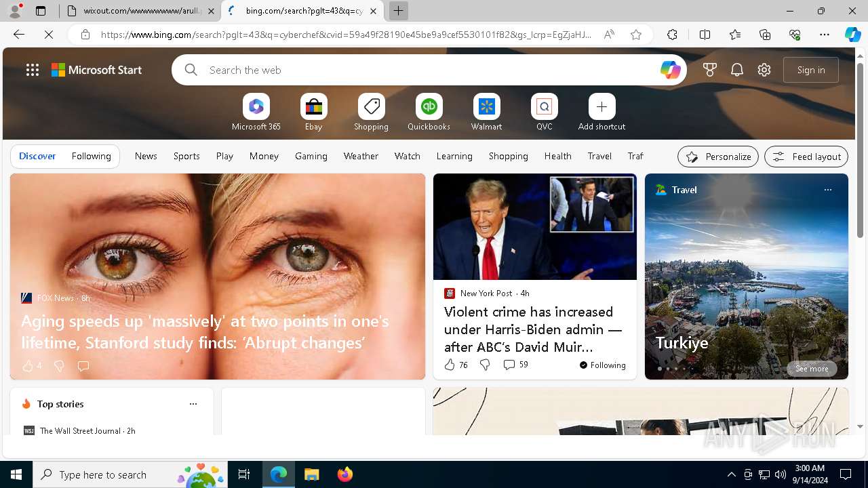Open the Gaming category
Image resolution: width=868 pixels, height=488 pixels.
point(311,156)
